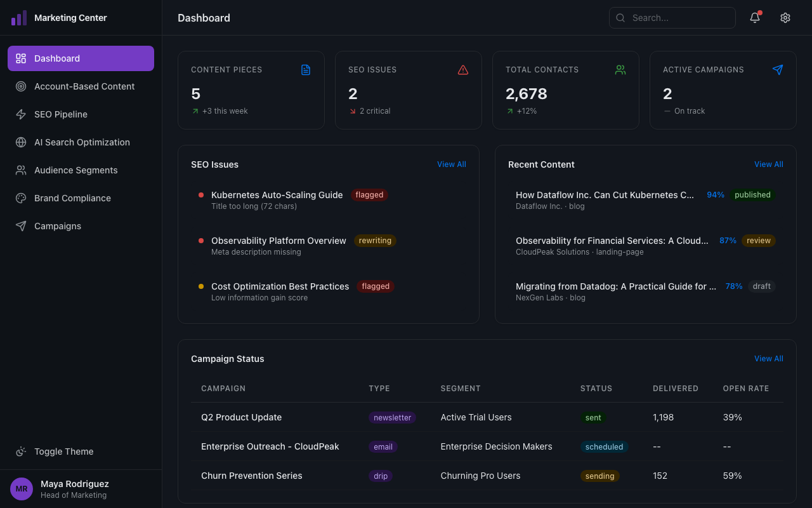Select the Campaigns paper-plane icon in sidebar
The width and height of the screenshot is (812, 508).
[x=21, y=226]
